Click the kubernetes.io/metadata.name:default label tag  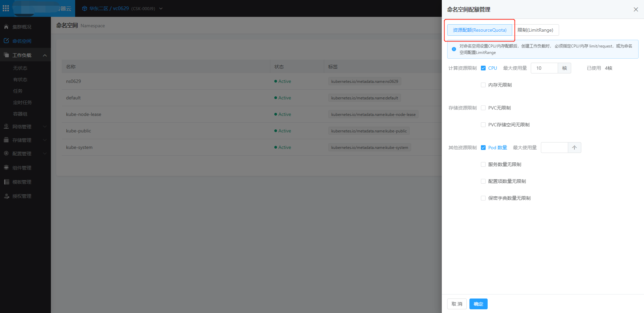point(365,98)
